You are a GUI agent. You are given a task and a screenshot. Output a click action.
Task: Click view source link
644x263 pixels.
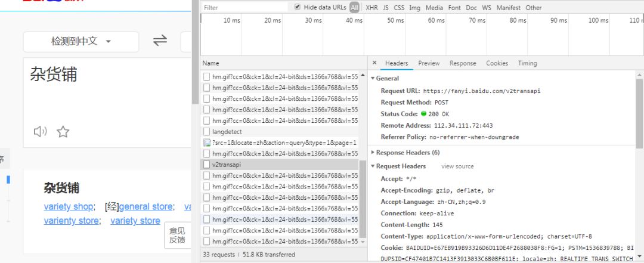point(457,166)
